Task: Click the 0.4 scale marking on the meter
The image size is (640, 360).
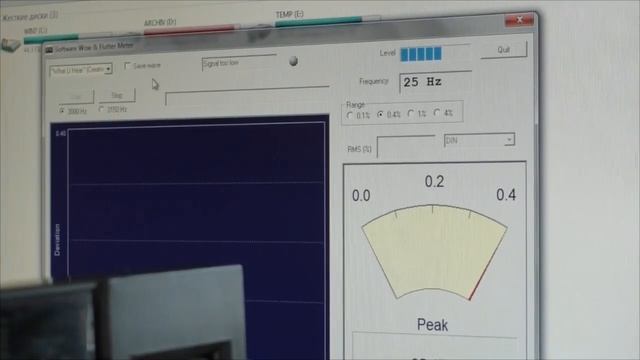Action: point(506,195)
